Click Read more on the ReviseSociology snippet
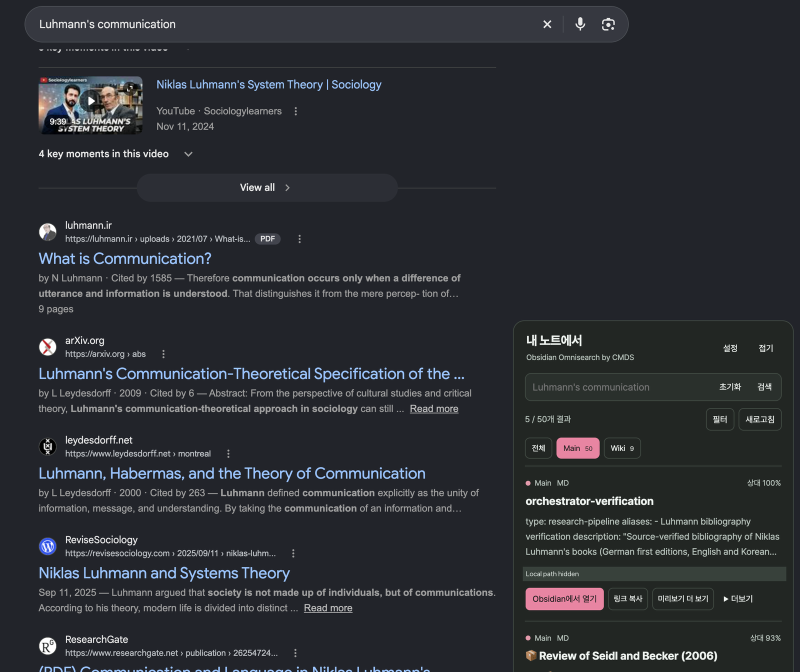Screen dimensions: 800x672 pos(328,608)
